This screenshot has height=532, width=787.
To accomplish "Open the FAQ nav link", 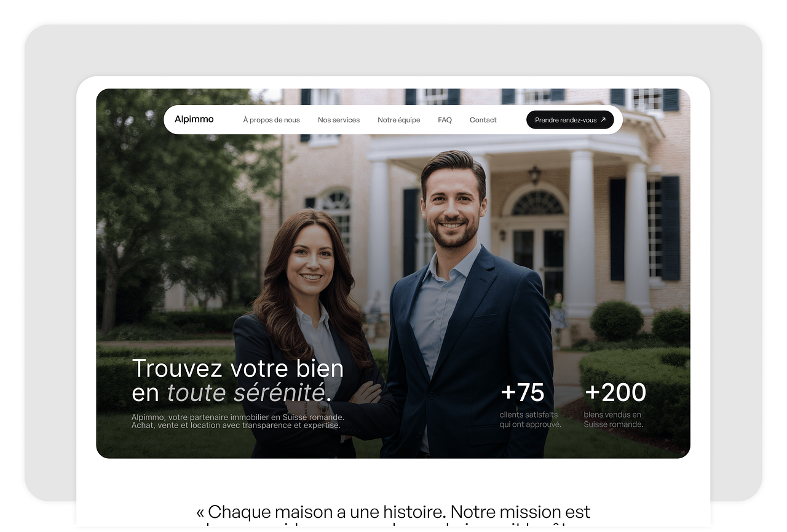I will pyautogui.click(x=445, y=120).
